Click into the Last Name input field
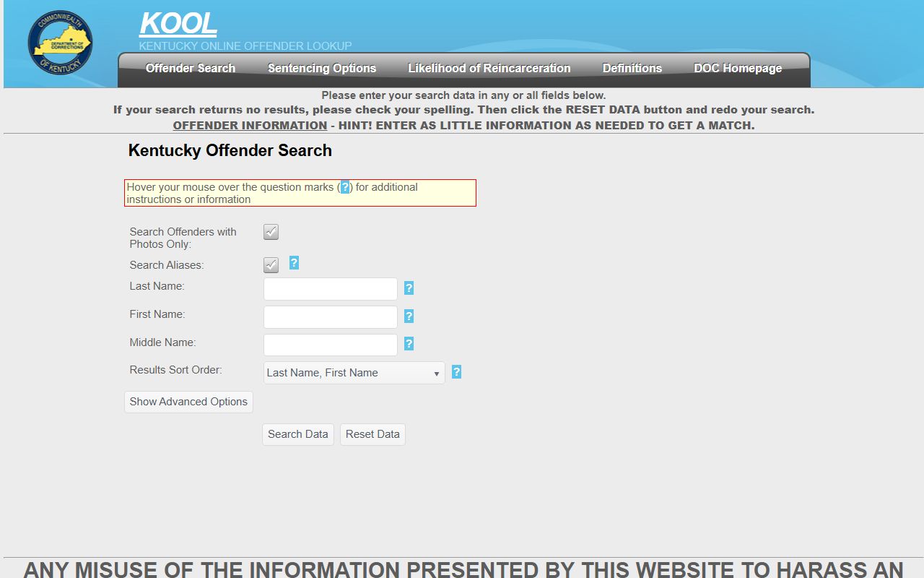Image resolution: width=924 pixels, height=578 pixels. click(x=330, y=289)
